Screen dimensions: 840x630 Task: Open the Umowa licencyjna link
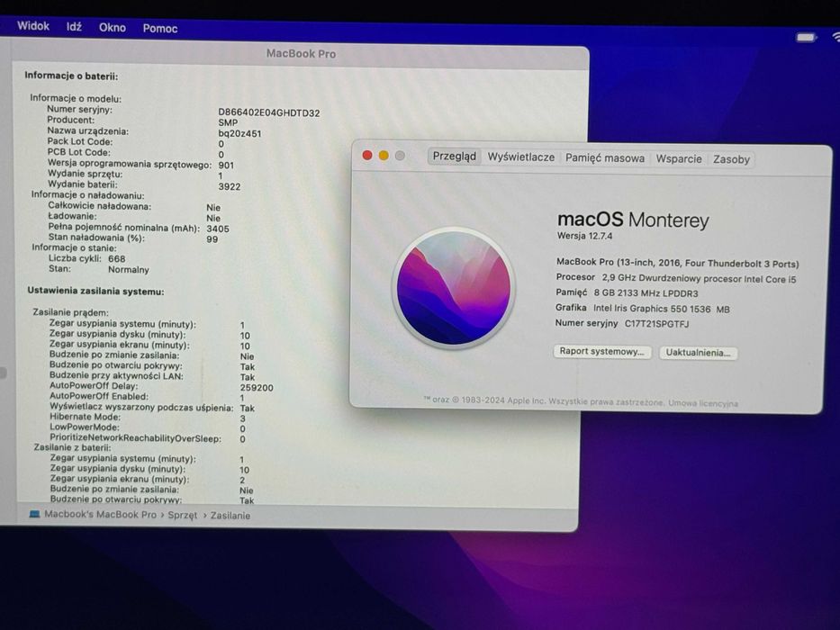coord(703,403)
